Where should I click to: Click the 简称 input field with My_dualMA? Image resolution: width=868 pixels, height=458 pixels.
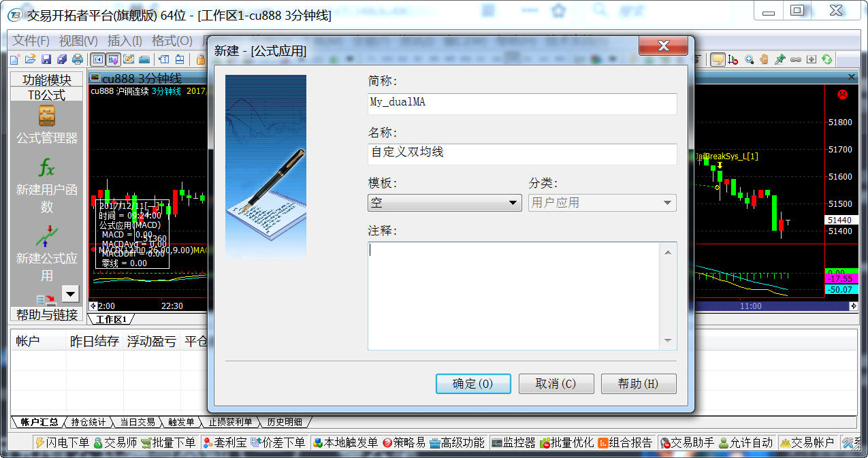522,103
